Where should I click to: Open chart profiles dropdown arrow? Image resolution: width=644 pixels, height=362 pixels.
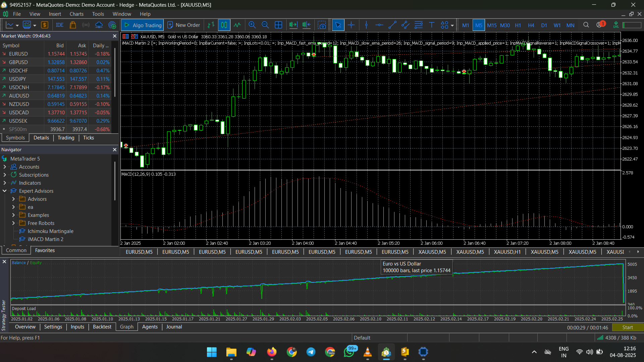pos(35,25)
